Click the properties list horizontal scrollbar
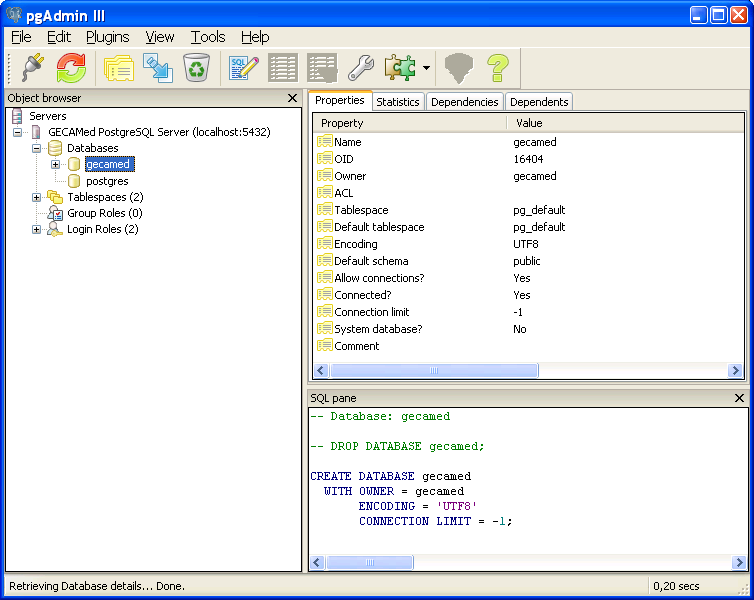 click(434, 370)
